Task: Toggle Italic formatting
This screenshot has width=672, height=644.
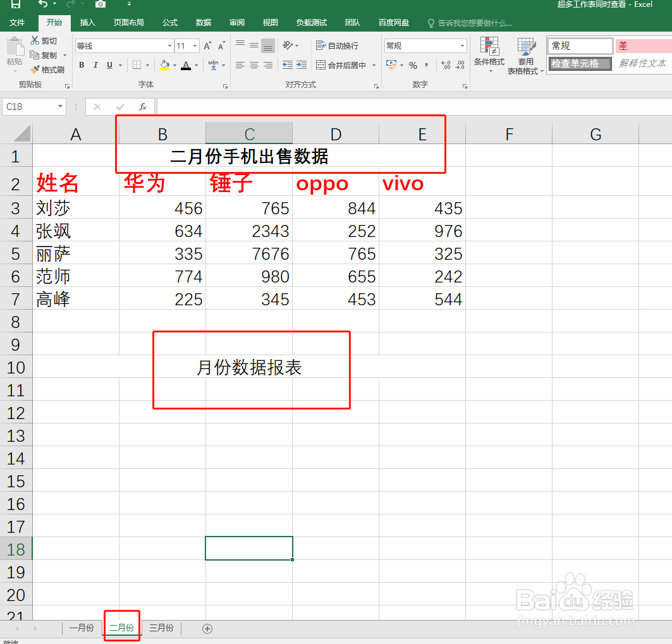Action: coord(95,65)
